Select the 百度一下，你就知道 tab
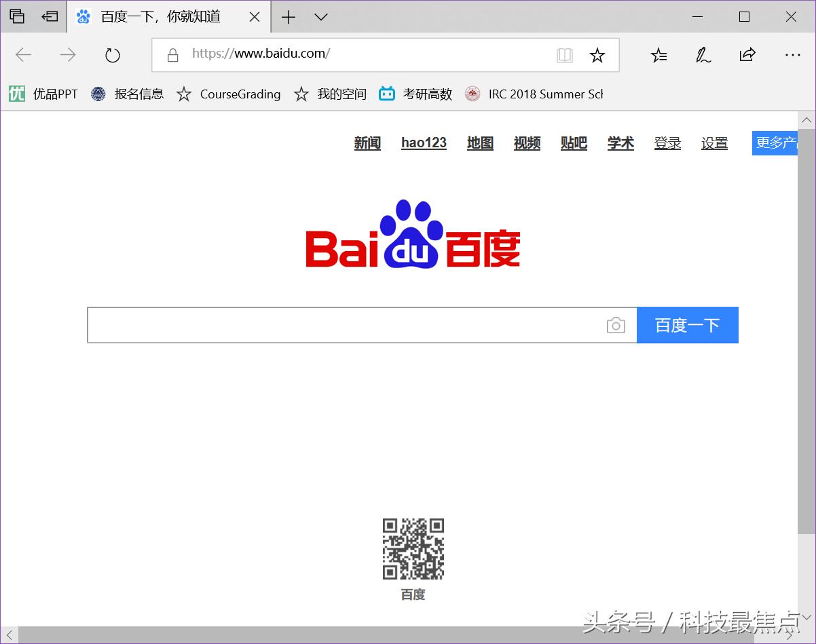816x644 pixels. [x=160, y=17]
